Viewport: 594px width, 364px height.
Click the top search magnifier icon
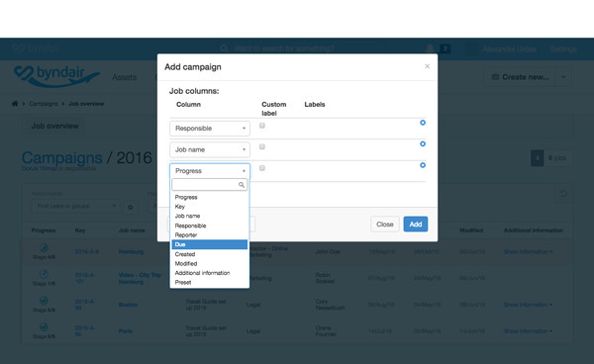224,48
